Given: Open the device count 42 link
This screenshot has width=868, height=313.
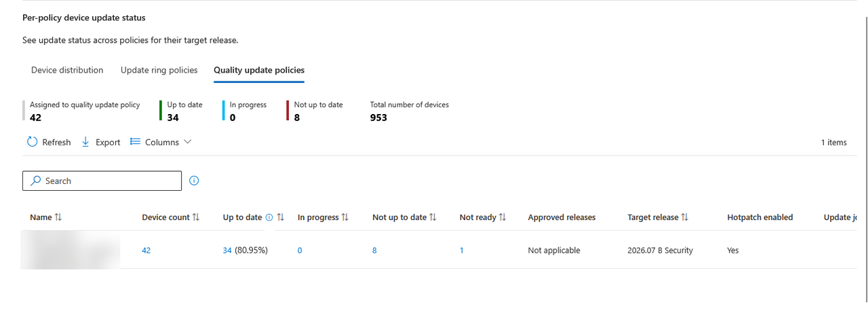Looking at the screenshot, I should (146, 251).
